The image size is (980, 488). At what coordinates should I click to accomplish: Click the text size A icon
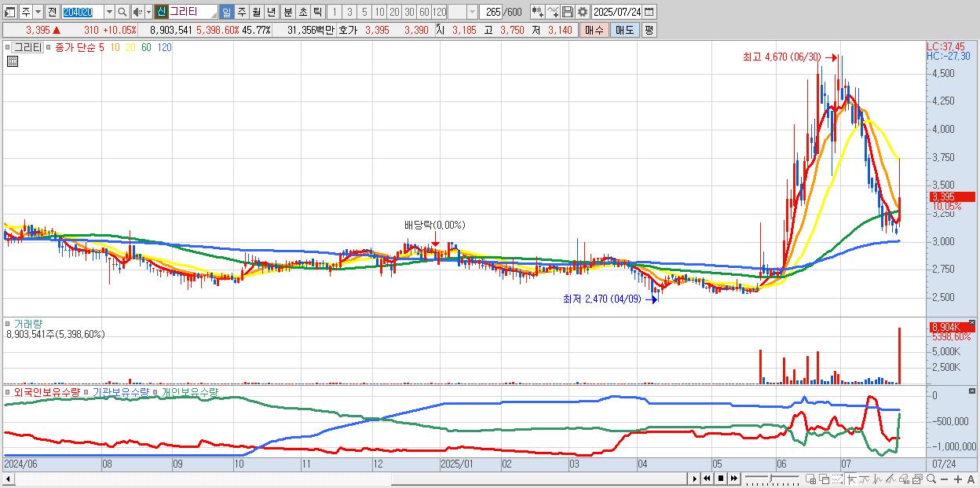(971, 479)
